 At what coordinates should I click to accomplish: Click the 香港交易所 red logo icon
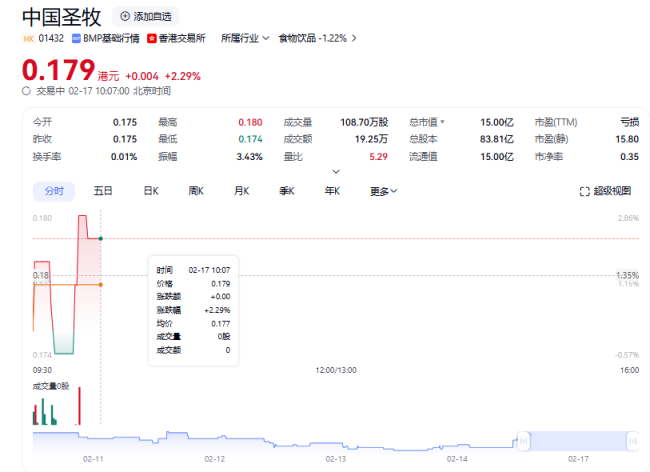point(152,39)
